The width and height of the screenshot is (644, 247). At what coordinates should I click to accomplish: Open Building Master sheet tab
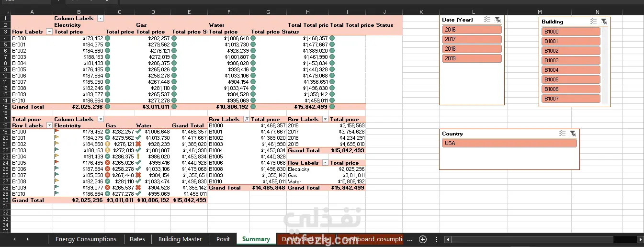tap(180, 239)
